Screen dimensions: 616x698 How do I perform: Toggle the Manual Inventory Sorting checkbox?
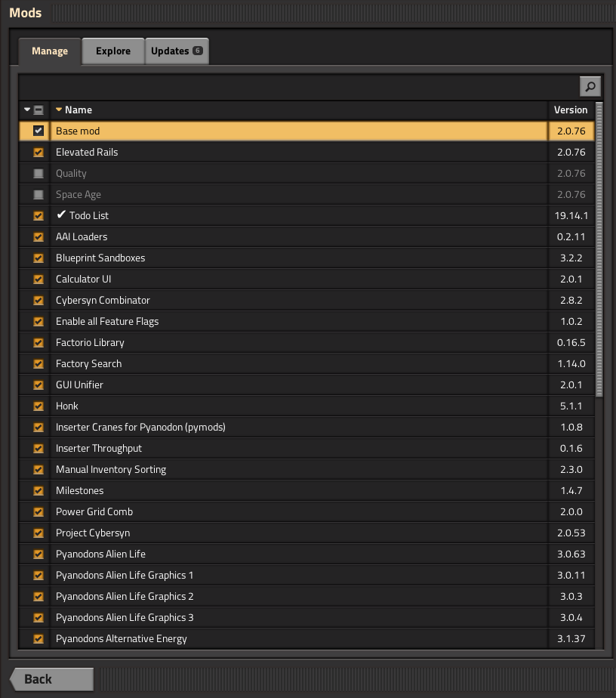point(38,469)
